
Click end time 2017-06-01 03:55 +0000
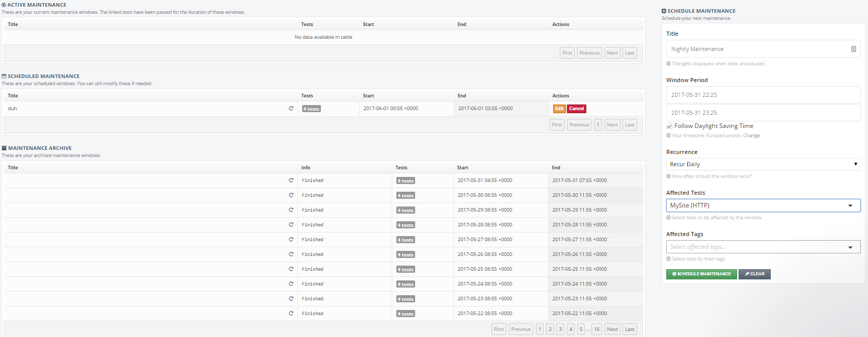point(485,109)
